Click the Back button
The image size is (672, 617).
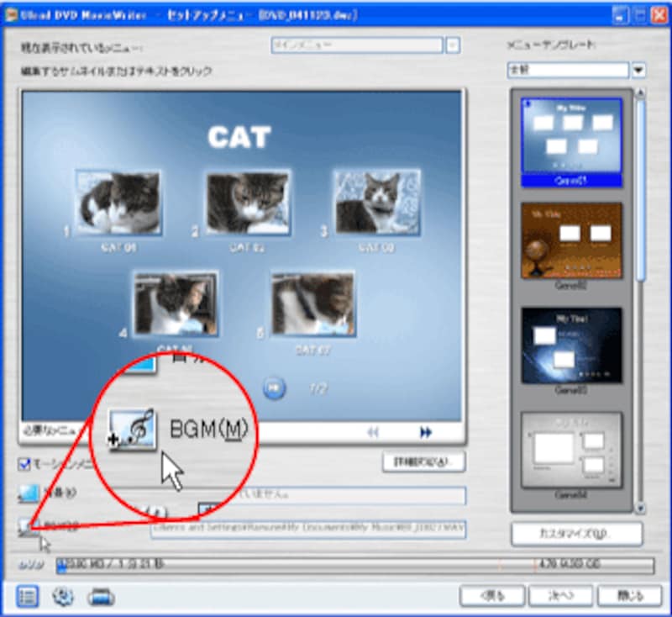coord(491,595)
